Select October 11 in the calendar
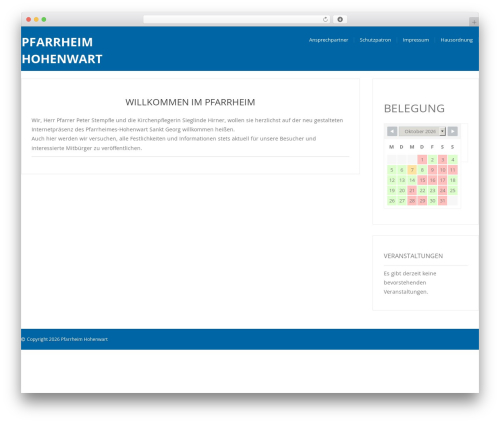Screen dimensions: 500x423 click(x=453, y=170)
